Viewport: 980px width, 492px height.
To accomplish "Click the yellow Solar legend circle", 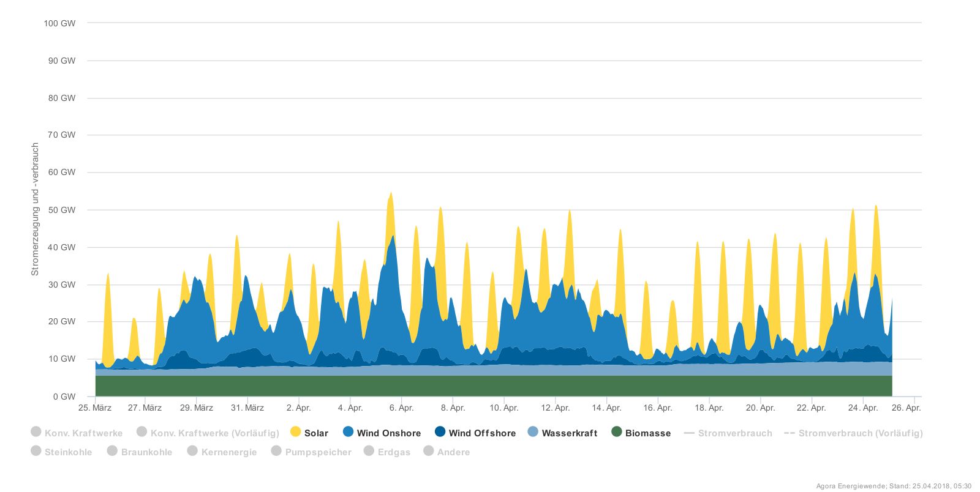I will [x=296, y=432].
